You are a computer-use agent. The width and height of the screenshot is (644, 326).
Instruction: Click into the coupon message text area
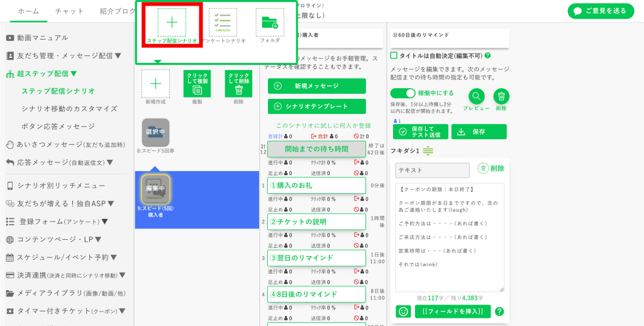point(450,237)
